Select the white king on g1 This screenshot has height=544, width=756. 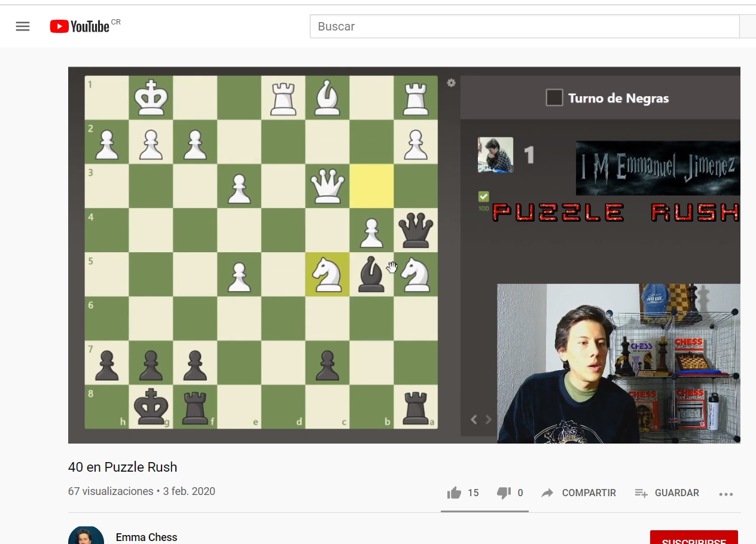click(x=151, y=98)
